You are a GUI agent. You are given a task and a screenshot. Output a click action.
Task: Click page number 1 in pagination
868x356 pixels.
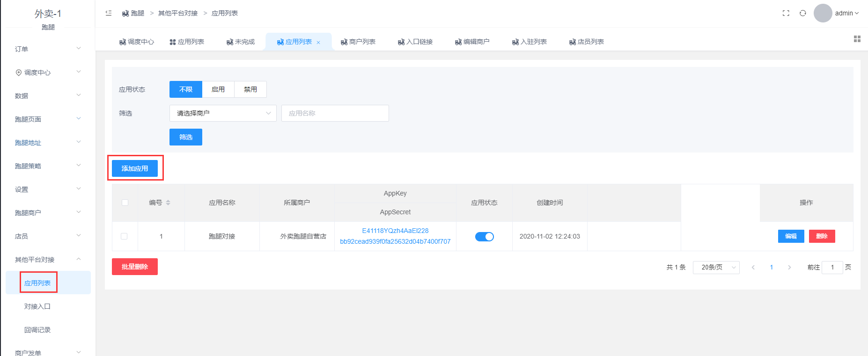click(x=772, y=268)
